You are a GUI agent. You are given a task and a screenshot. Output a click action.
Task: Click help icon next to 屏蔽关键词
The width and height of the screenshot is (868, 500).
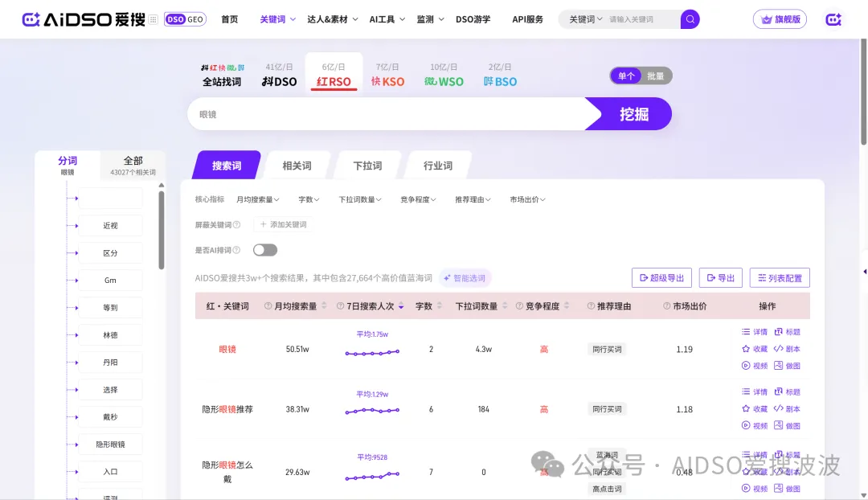pyautogui.click(x=237, y=225)
